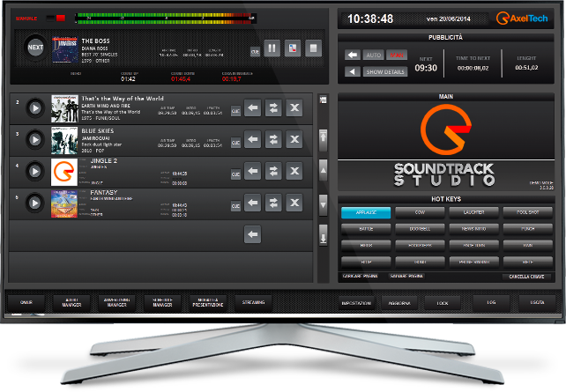Cue the Fantasy track
The image size is (566, 392).
pos(235,206)
